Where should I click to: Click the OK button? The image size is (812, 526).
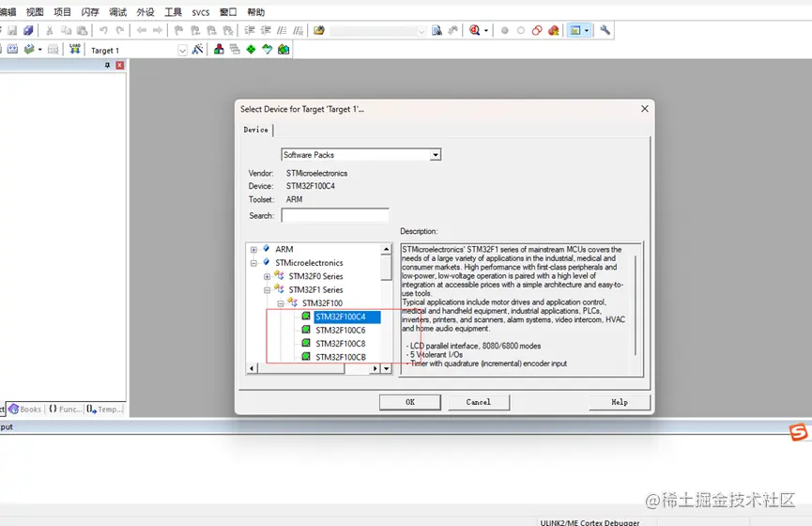[409, 402]
